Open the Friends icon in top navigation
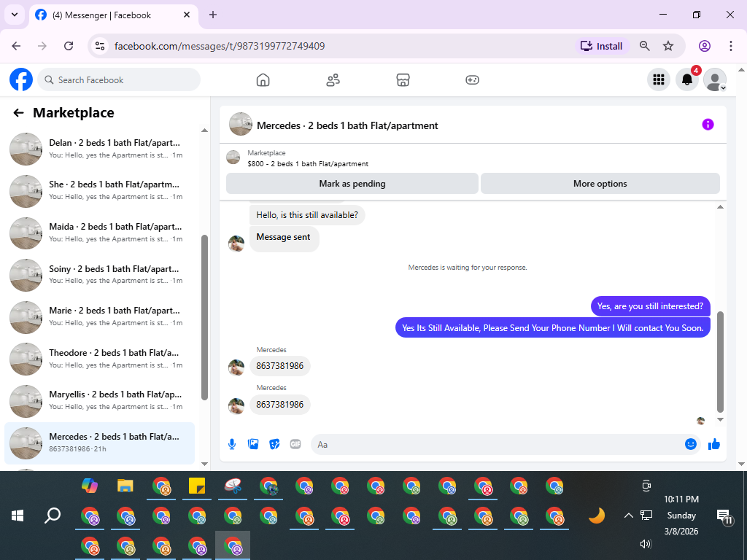Image resolution: width=747 pixels, height=560 pixels. pos(333,80)
